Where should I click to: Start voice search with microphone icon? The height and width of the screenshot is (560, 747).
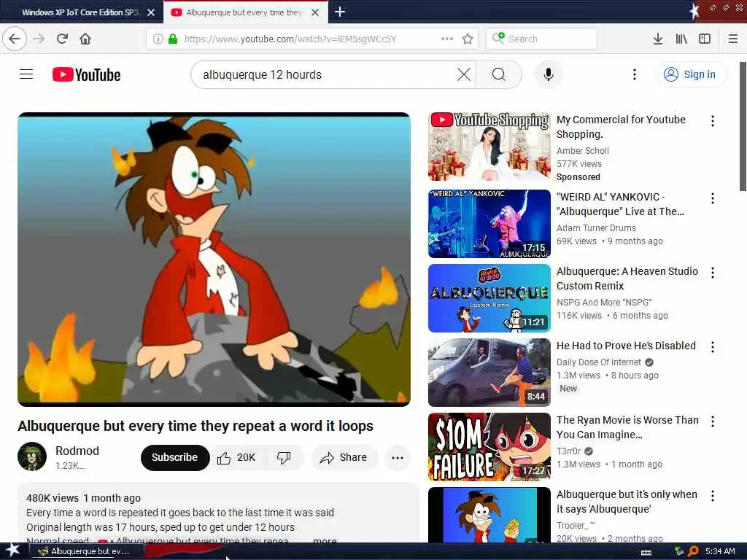(x=549, y=74)
